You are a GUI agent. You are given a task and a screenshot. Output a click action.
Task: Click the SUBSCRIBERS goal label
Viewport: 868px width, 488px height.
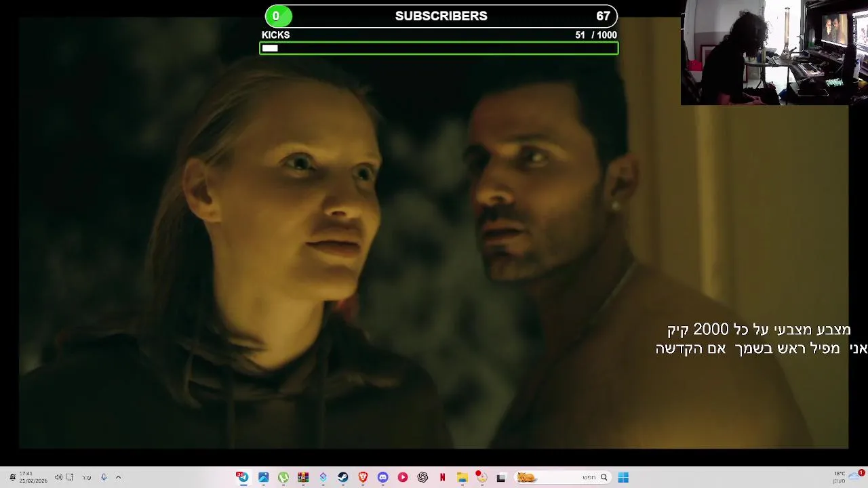click(441, 16)
